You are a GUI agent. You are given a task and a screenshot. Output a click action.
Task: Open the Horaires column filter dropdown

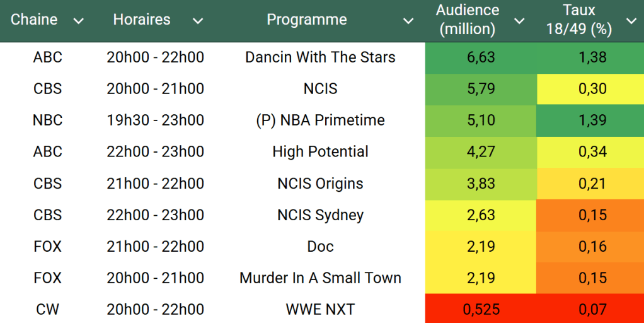point(198,21)
